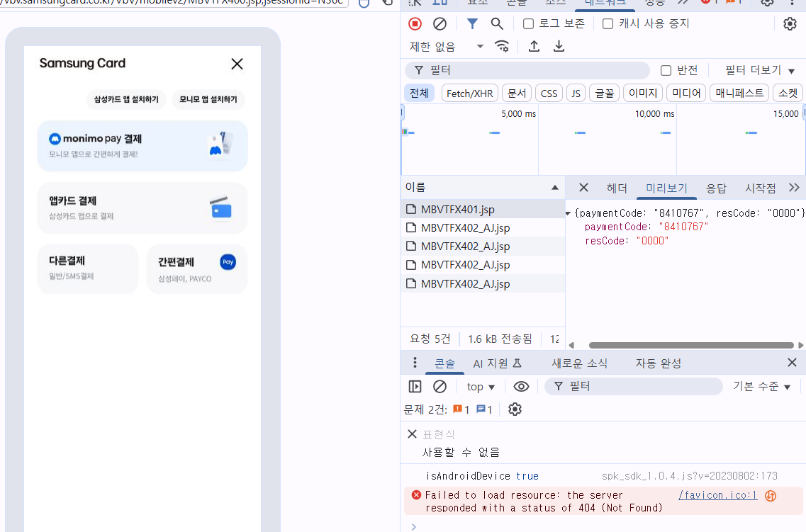Screen dimensions: 806x532
Task: Open network search with the magnifier icon
Action: (496, 23)
